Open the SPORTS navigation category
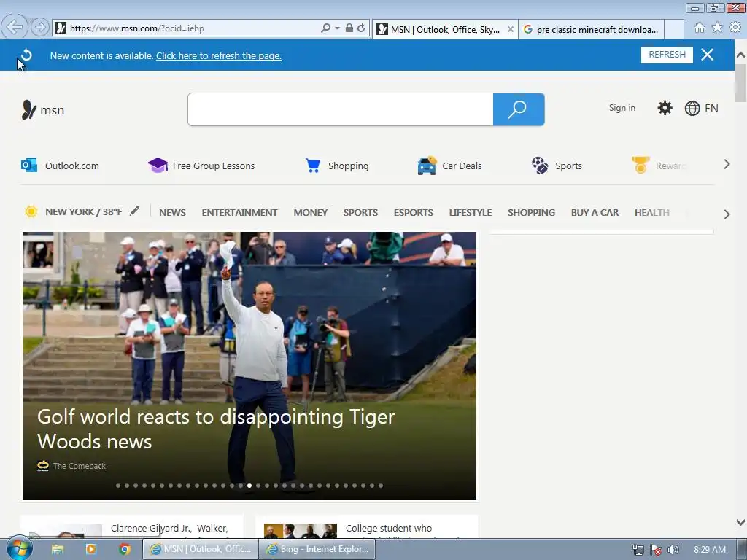Viewport: 747px width, 560px height. click(x=360, y=212)
